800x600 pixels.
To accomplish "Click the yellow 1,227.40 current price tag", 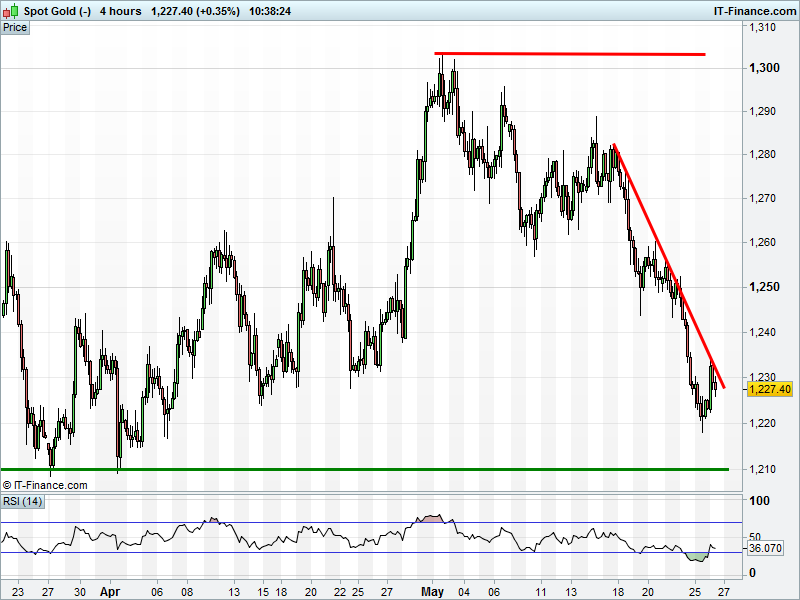I will [769, 389].
